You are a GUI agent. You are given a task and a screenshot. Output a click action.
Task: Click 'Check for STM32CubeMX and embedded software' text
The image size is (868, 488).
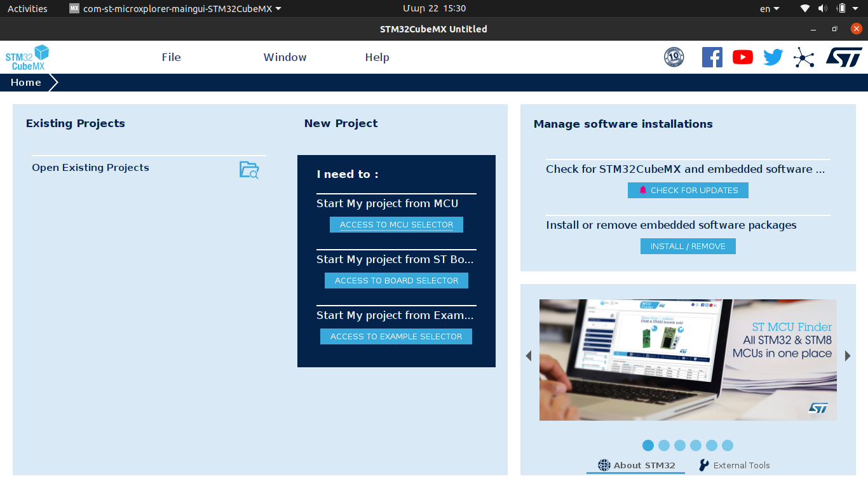pos(686,169)
